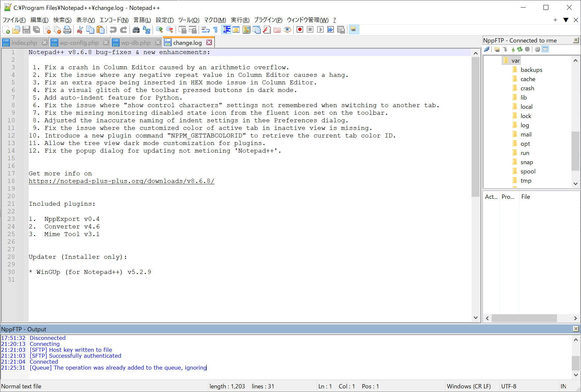Click the Save All toolbar icon

[x=37, y=30]
